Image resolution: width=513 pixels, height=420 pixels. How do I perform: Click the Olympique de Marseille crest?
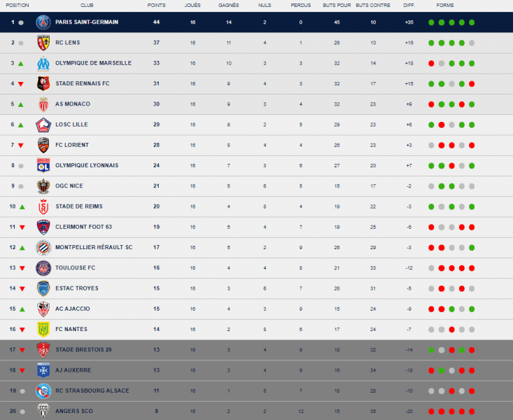[x=43, y=64]
